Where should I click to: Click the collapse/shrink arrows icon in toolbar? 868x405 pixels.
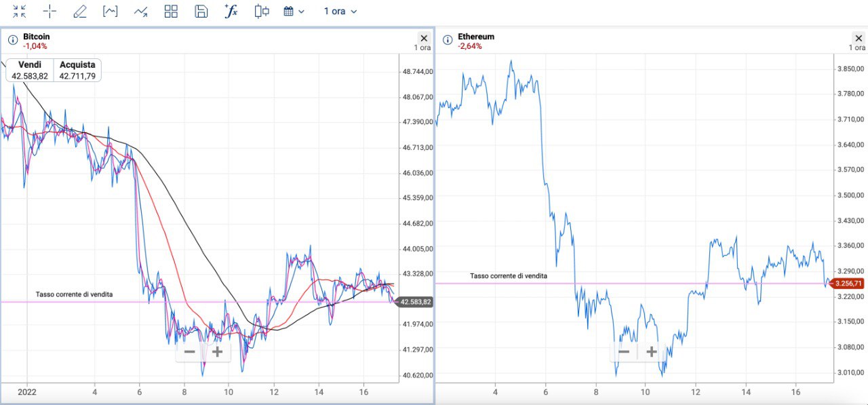click(20, 12)
